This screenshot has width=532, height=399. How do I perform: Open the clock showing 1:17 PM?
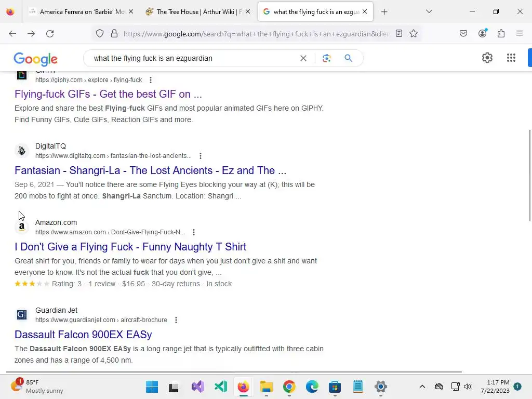(495, 387)
